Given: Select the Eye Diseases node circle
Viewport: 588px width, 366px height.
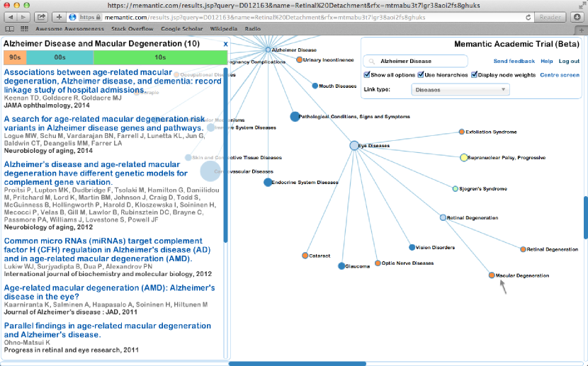Looking at the screenshot, I should click(x=354, y=145).
